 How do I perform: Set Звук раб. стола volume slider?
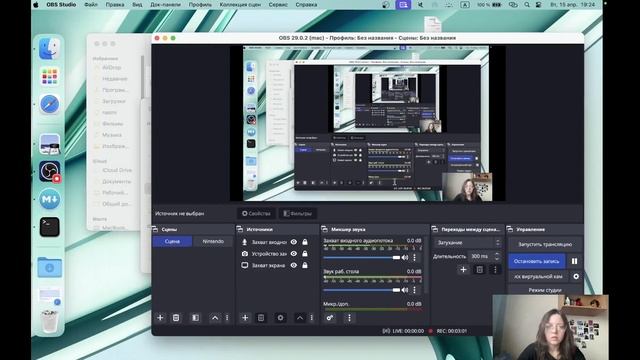pyautogui.click(x=362, y=290)
